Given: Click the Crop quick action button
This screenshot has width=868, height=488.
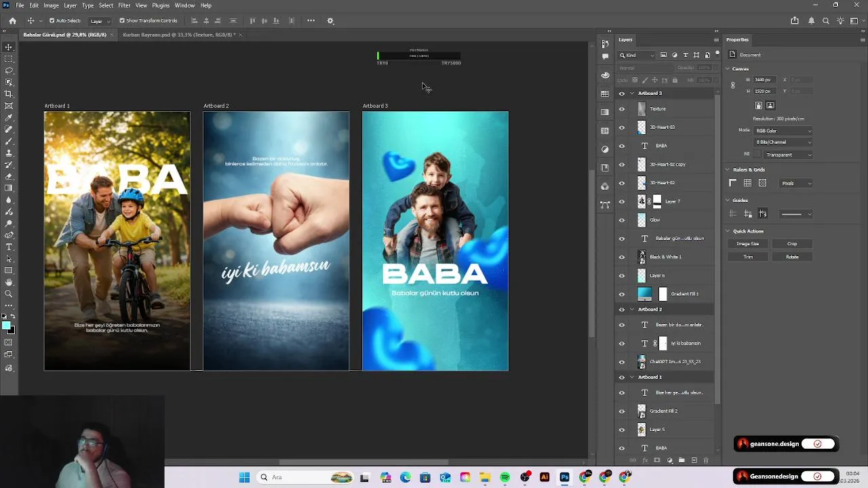Looking at the screenshot, I should (x=792, y=243).
